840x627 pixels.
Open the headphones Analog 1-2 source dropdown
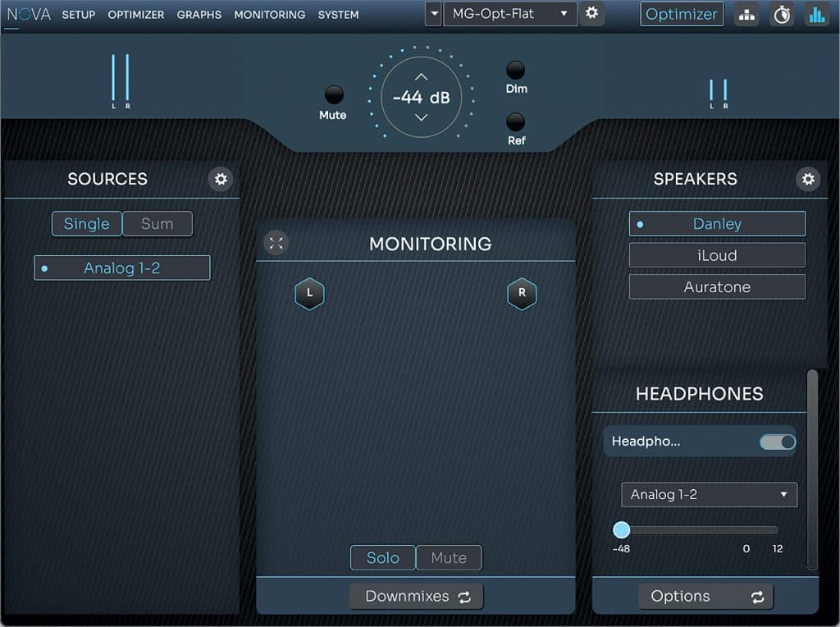click(x=709, y=495)
